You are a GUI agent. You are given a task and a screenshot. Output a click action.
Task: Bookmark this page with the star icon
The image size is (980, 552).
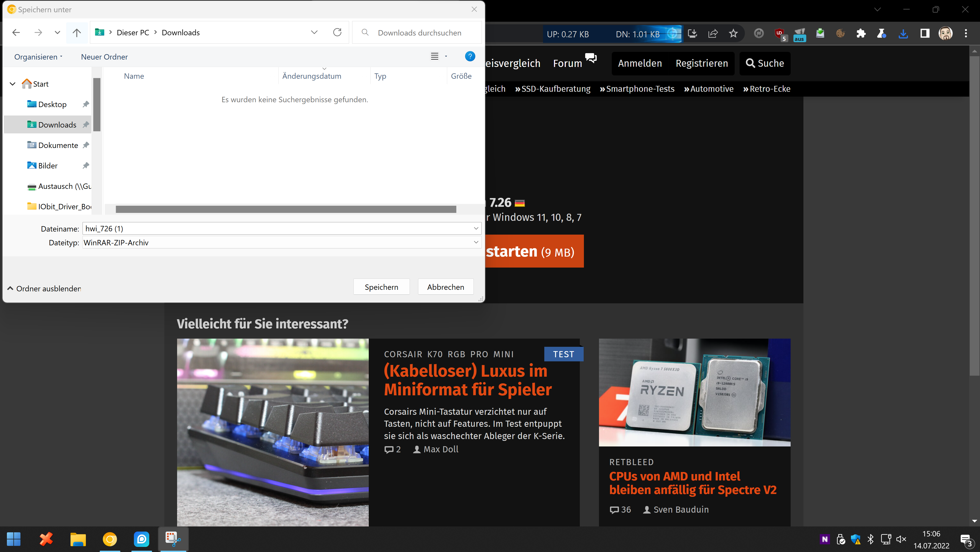tap(733, 33)
